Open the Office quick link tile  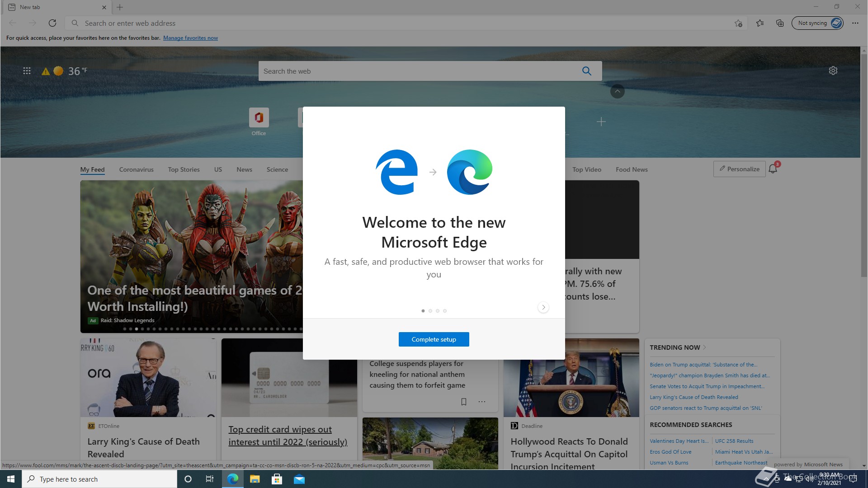pyautogui.click(x=259, y=122)
